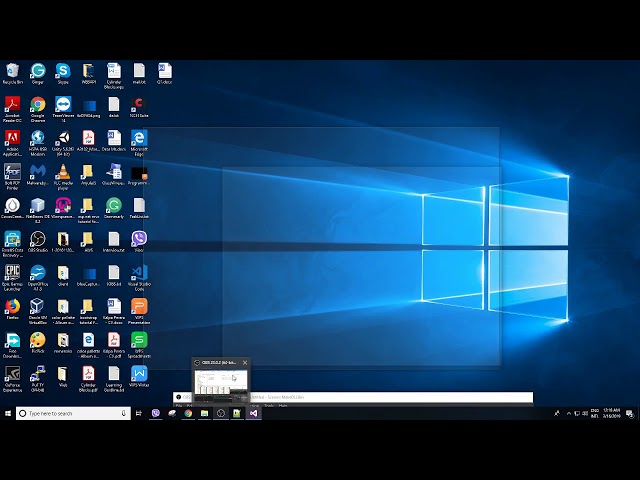Launch Unity (64-bit) from the desktop
The width and height of the screenshot is (640, 480).
[63, 143]
